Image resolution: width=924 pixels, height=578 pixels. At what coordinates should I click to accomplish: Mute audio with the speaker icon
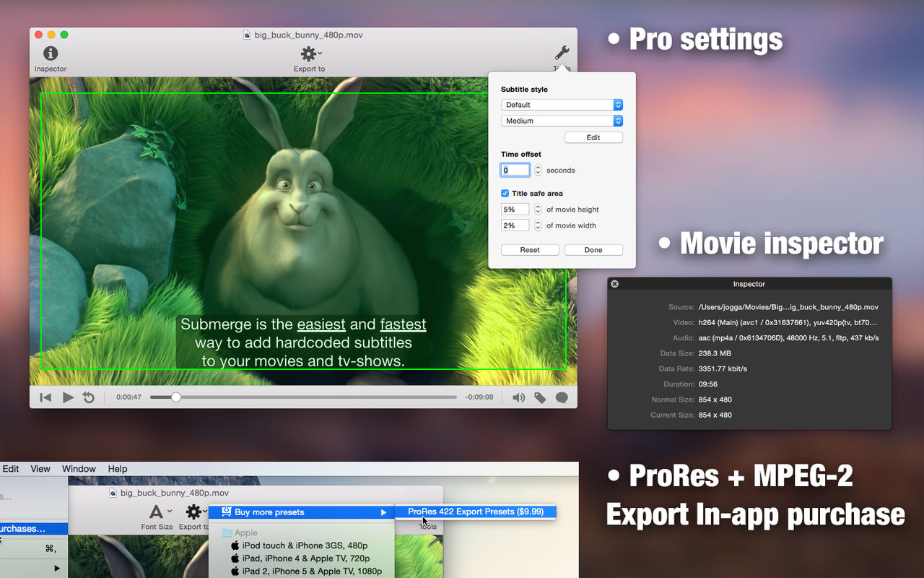click(x=518, y=397)
